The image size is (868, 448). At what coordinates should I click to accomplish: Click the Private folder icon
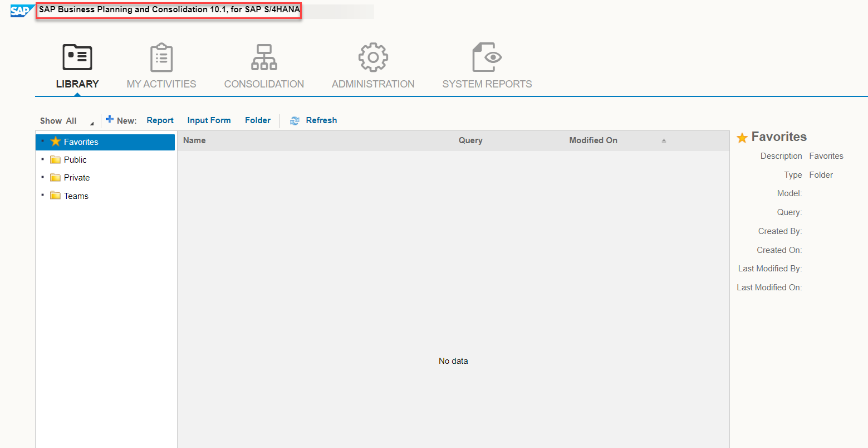[x=55, y=178]
